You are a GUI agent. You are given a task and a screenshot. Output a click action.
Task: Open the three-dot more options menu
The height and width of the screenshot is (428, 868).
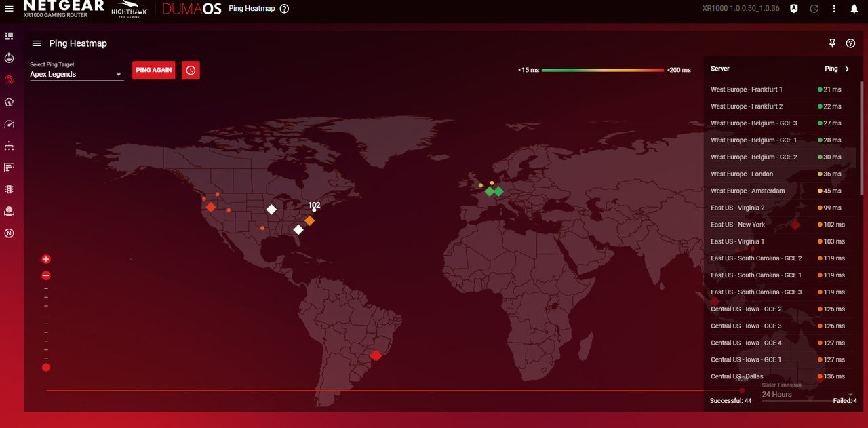[834, 9]
